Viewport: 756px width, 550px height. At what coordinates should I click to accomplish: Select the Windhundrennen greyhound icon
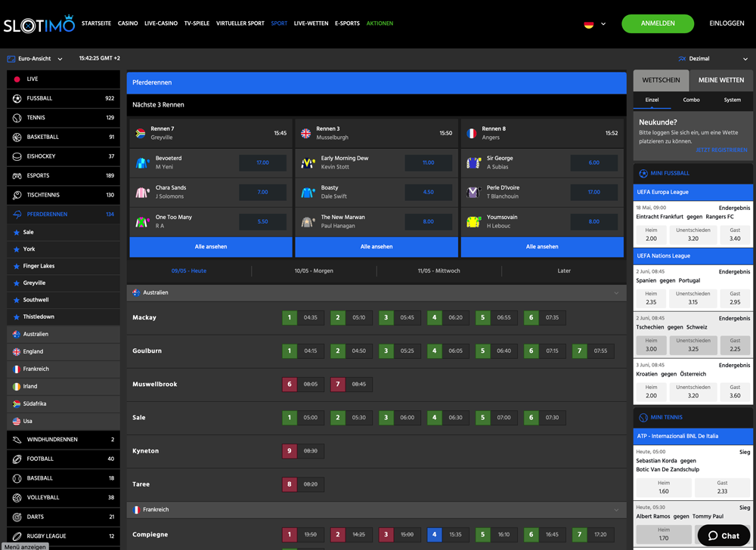17,439
